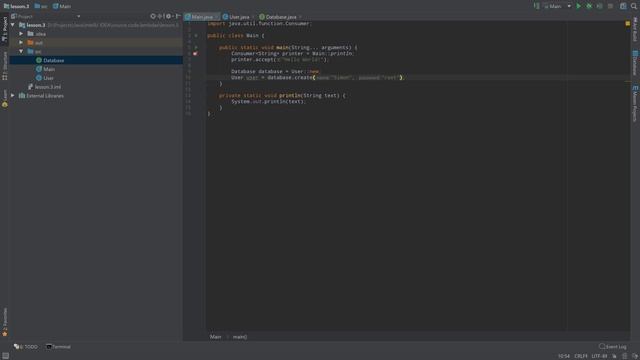Open the Project panel gear settings
Viewport: 640px width, 360px height.
tap(168, 16)
